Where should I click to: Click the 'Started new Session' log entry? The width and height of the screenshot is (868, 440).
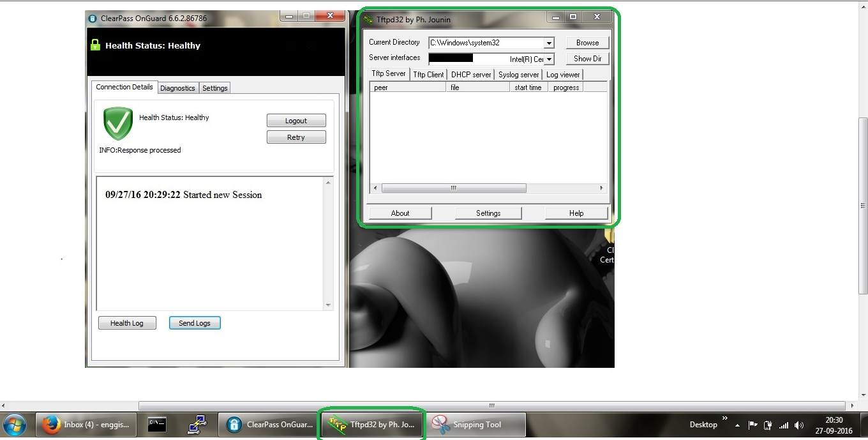point(222,195)
